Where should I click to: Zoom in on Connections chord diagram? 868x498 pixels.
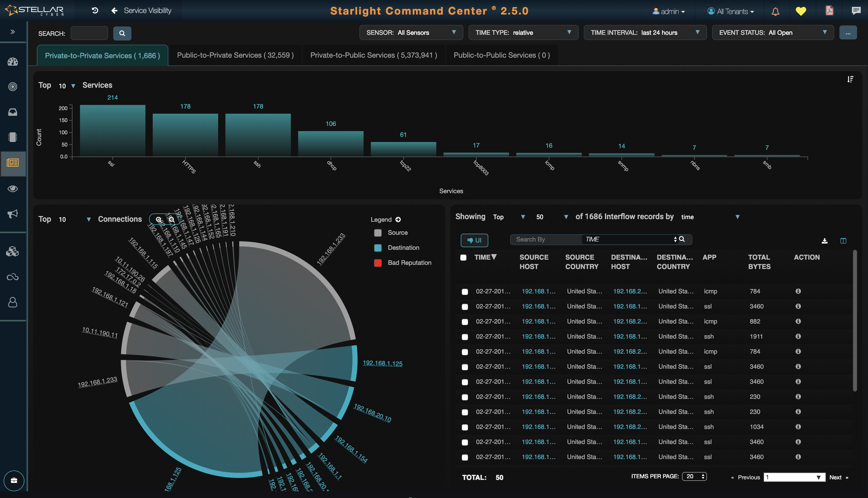(x=159, y=220)
